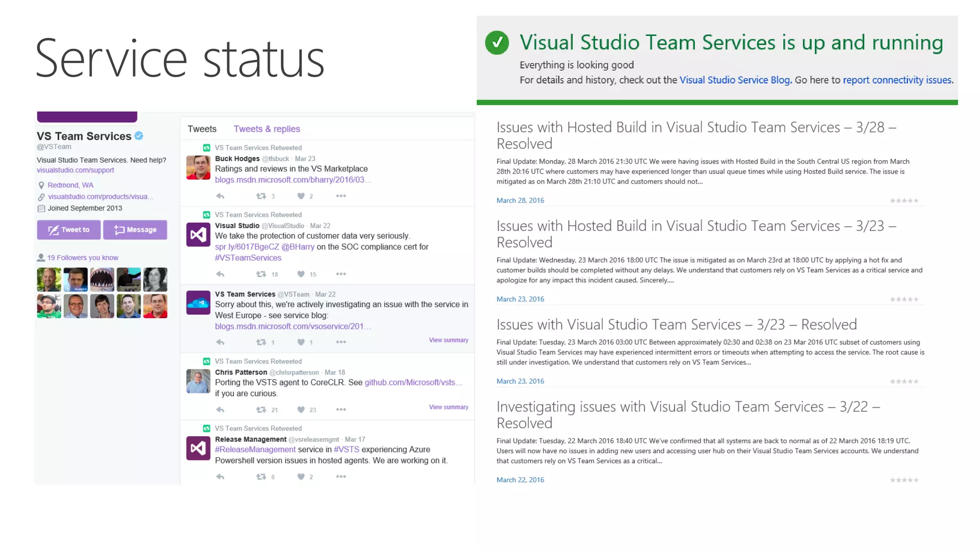Image resolution: width=980 pixels, height=550 pixels.
Task: Open more options on Chris Patterson's tweet
Action: [x=341, y=409]
